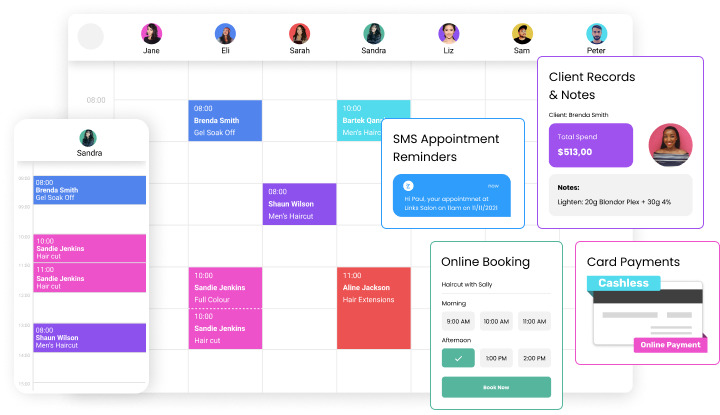Select Eli's staff avatar
The image size is (720, 415).
tap(225, 33)
